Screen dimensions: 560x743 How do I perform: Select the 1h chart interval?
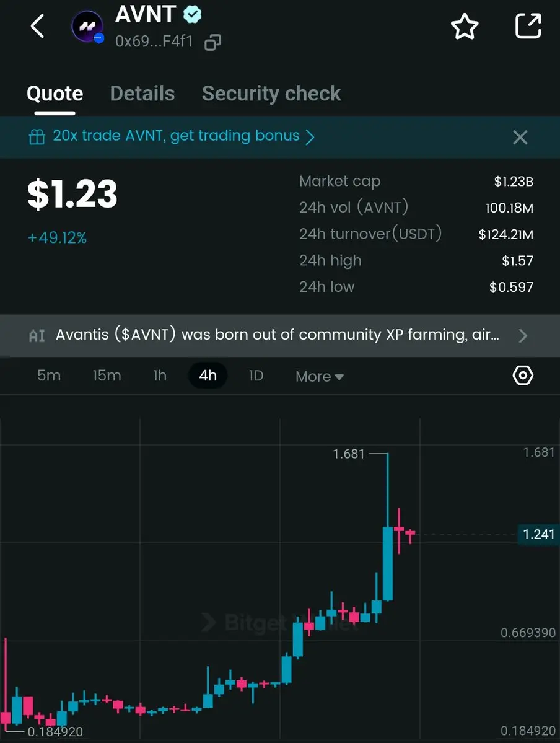coord(160,376)
